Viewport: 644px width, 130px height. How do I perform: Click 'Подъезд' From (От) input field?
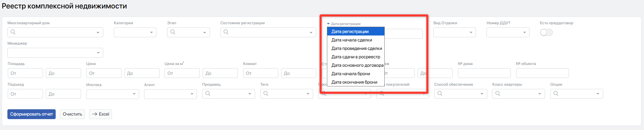coord(25,94)
